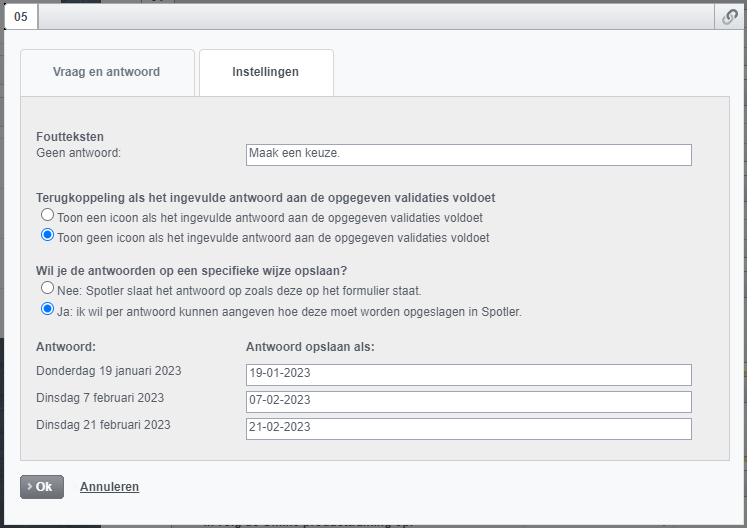Screen dimensions: 747x528
Task: Click the 'Terugkoppeling als het ingevulde antwoord' heading
Action: 266,198
